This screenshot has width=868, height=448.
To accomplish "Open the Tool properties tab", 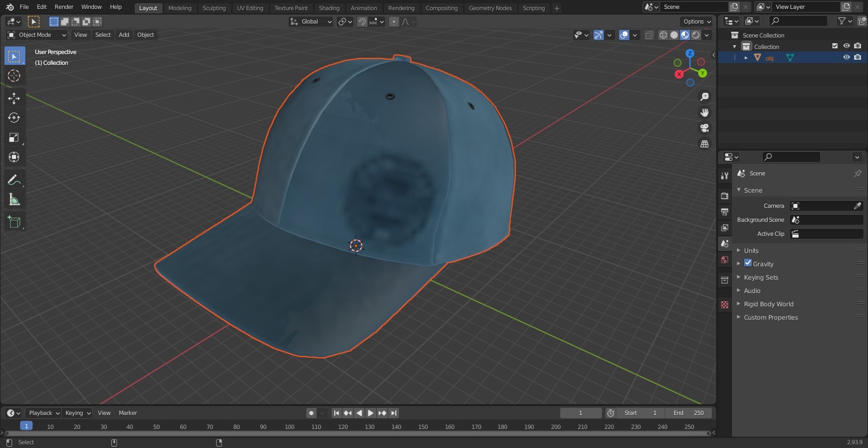I will point(724,175).
